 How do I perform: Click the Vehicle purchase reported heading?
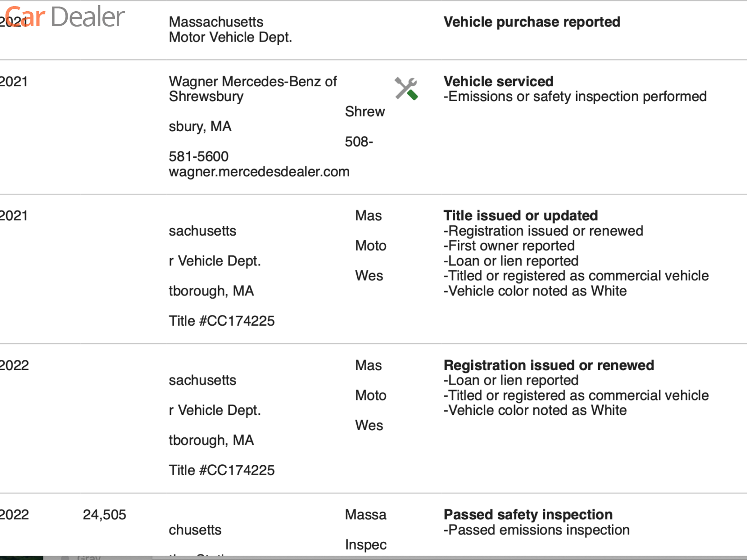click(532, 22)
